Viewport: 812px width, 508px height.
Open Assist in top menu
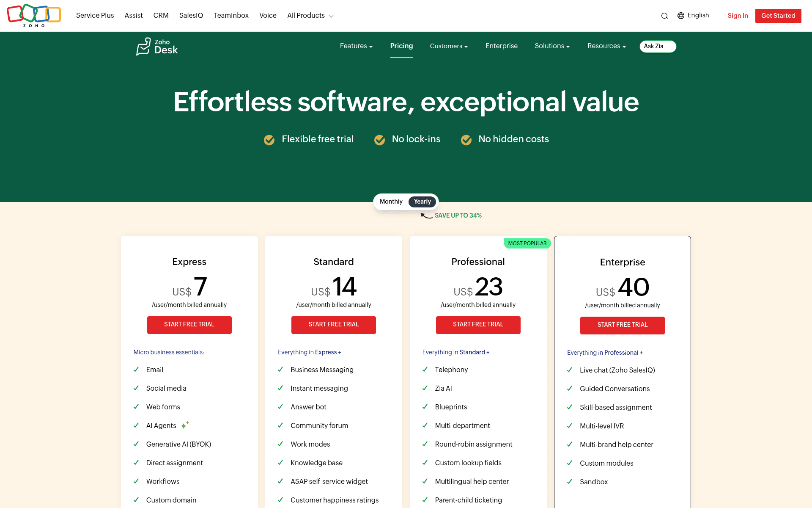point(134,16)
